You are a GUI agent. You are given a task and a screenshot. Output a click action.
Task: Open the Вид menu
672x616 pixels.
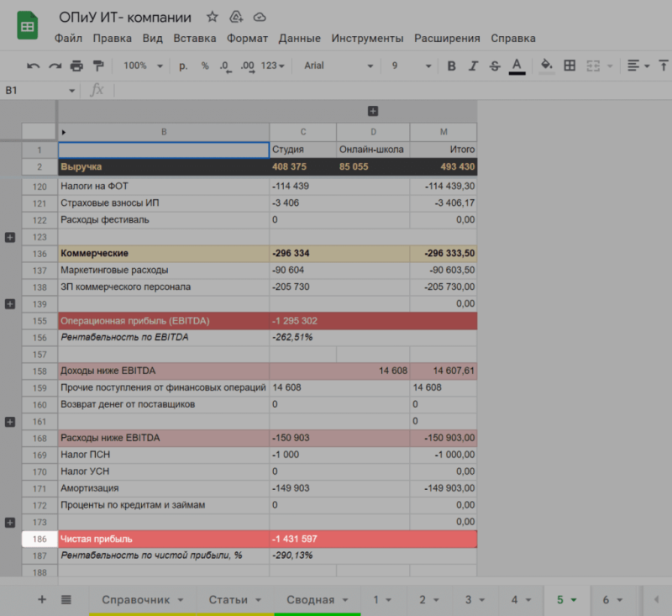pyautogui.click(x=153, y=38)
